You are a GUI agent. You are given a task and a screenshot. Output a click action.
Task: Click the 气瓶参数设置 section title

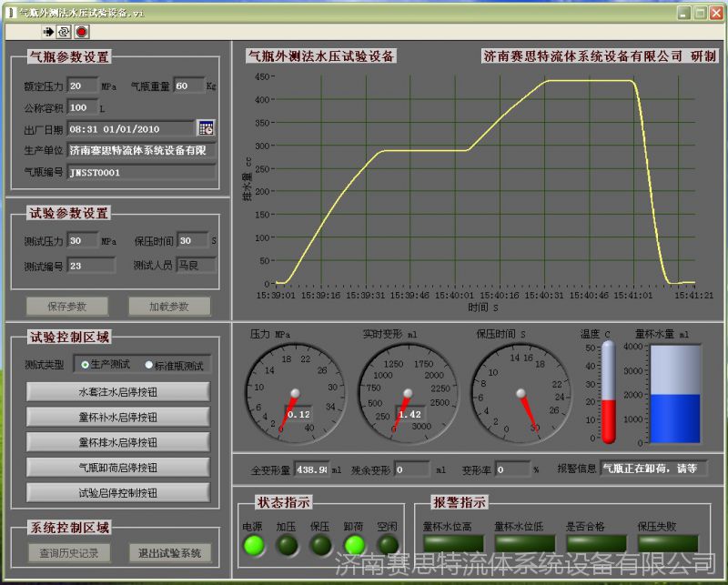(69, 56)
